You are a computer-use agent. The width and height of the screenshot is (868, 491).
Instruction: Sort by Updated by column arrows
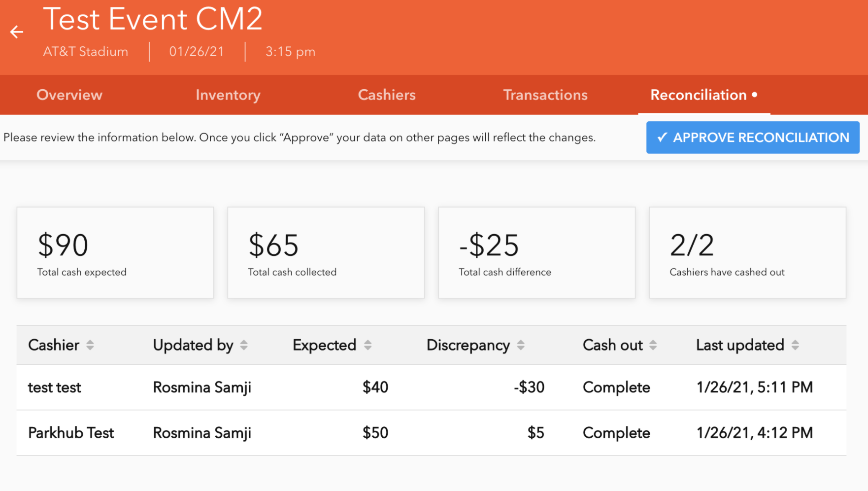tap(244, 345)
